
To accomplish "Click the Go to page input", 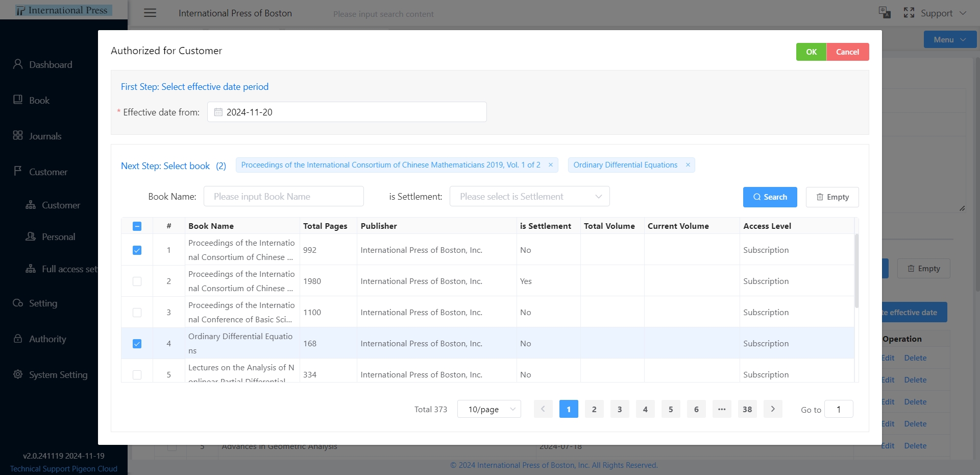I will [838, 409].
